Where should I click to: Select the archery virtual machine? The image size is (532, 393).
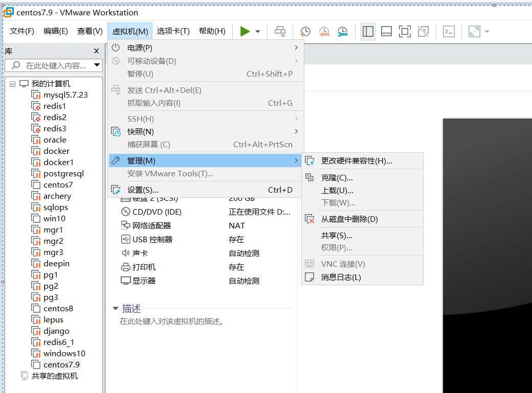click(x=57, y=196)
